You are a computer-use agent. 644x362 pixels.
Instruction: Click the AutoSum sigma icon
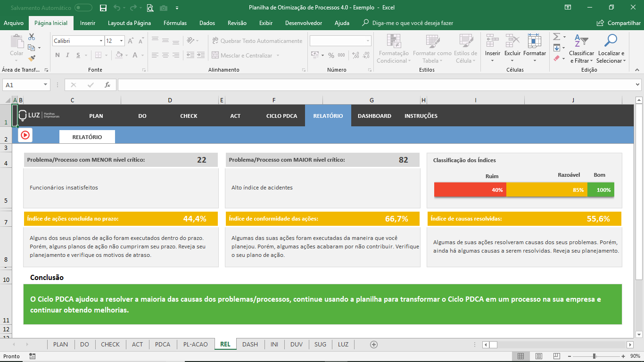pyautogui.click(x=557, y=37)
